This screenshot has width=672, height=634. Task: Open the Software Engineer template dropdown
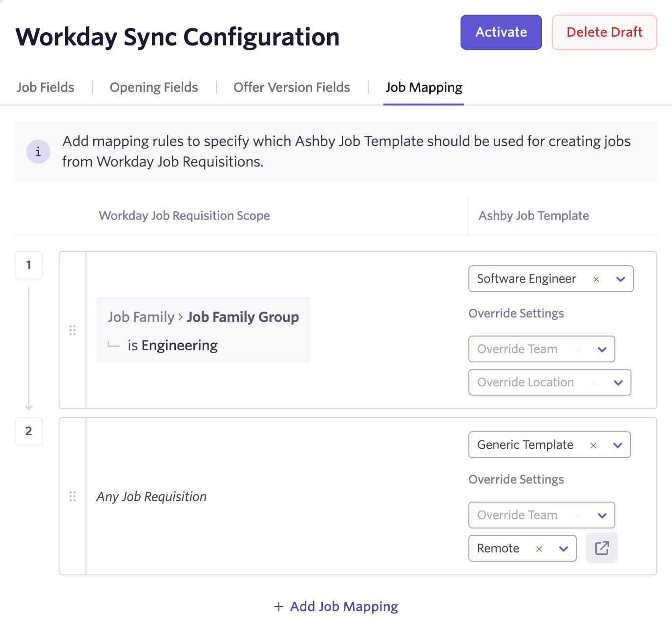(621, 279)
